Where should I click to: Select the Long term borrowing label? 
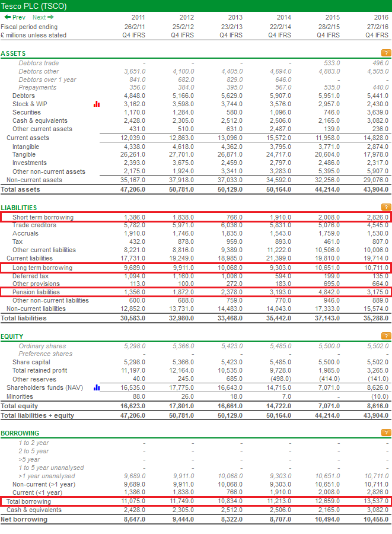[x=43, y=268]
